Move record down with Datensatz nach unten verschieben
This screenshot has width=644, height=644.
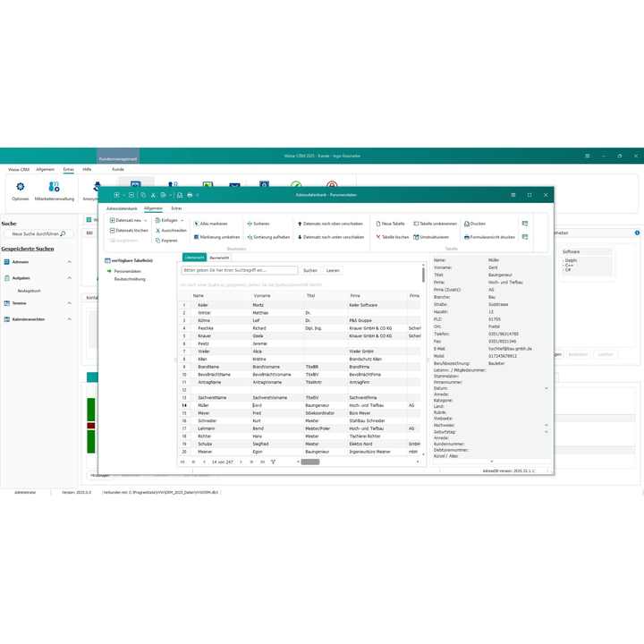pos(331,237)
